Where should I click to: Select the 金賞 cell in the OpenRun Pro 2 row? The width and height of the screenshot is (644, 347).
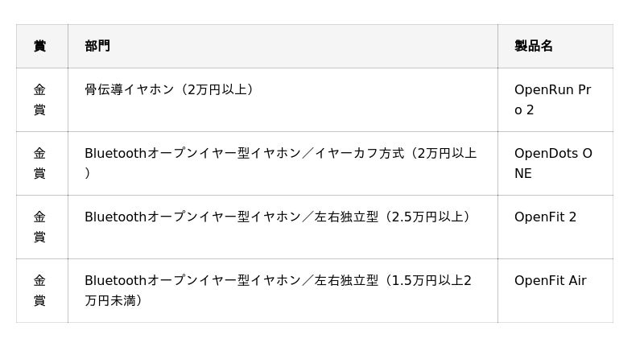tap(39, 100)
